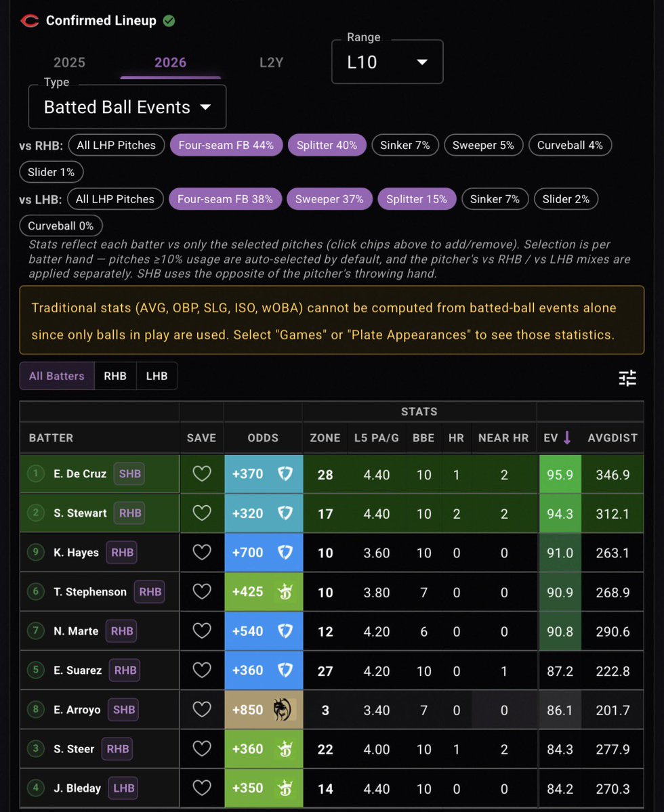Click sportsbook icon beside +700 odds
This screenshot has width=664, height=812.
point(285,553)
